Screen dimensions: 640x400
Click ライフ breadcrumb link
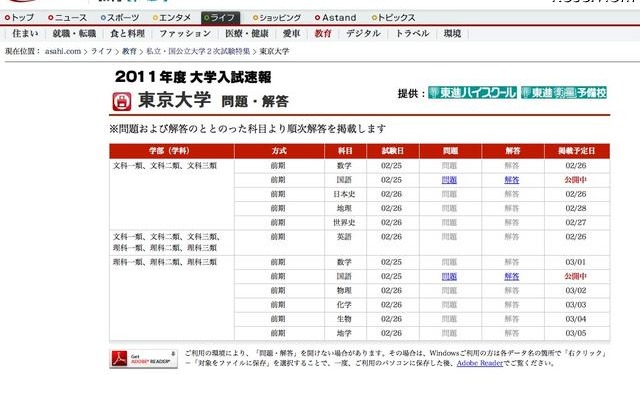(x=101, y=51)
